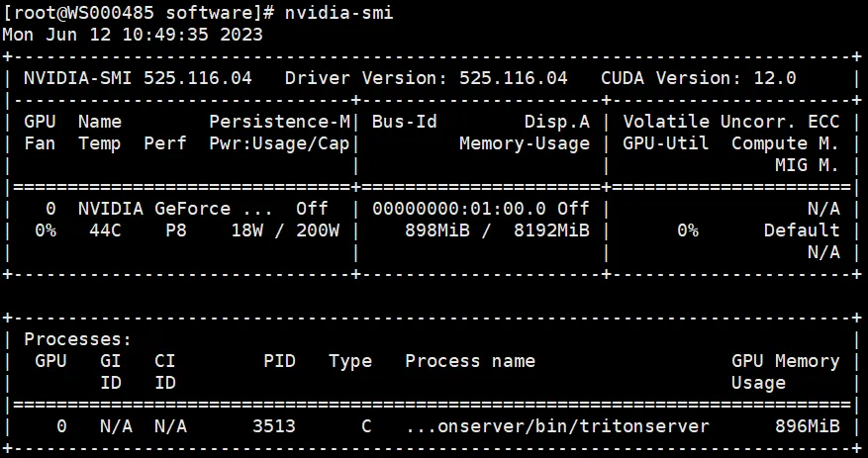Select the Pwr:Usage/Cap header

pyautogui.click(x=279, y=143)
